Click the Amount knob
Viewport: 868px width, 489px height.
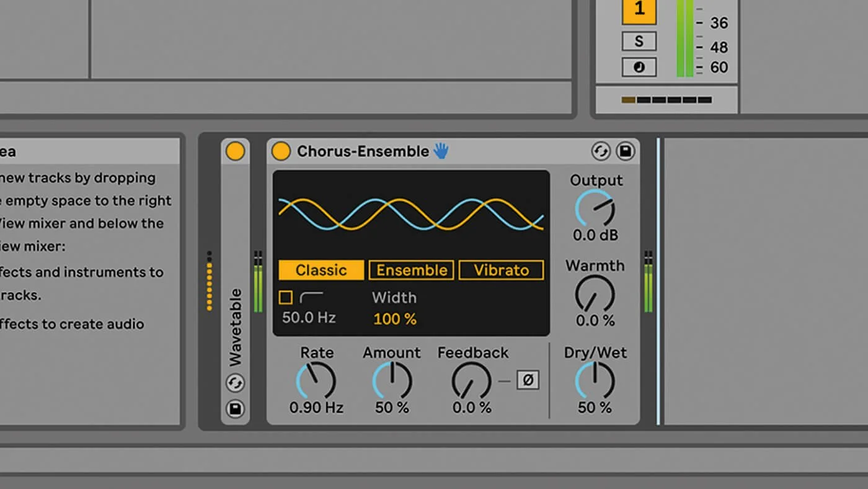392,380
